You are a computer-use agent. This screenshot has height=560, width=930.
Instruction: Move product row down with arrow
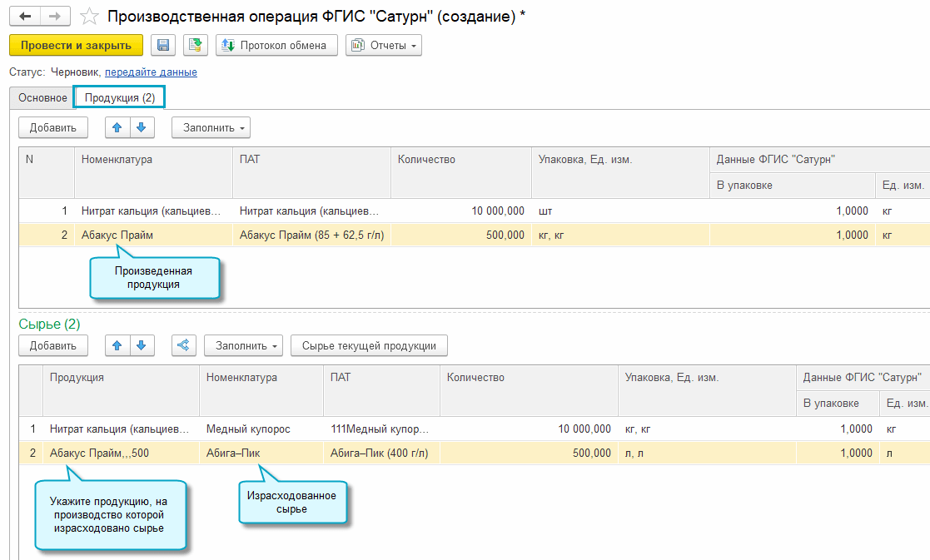142,127
